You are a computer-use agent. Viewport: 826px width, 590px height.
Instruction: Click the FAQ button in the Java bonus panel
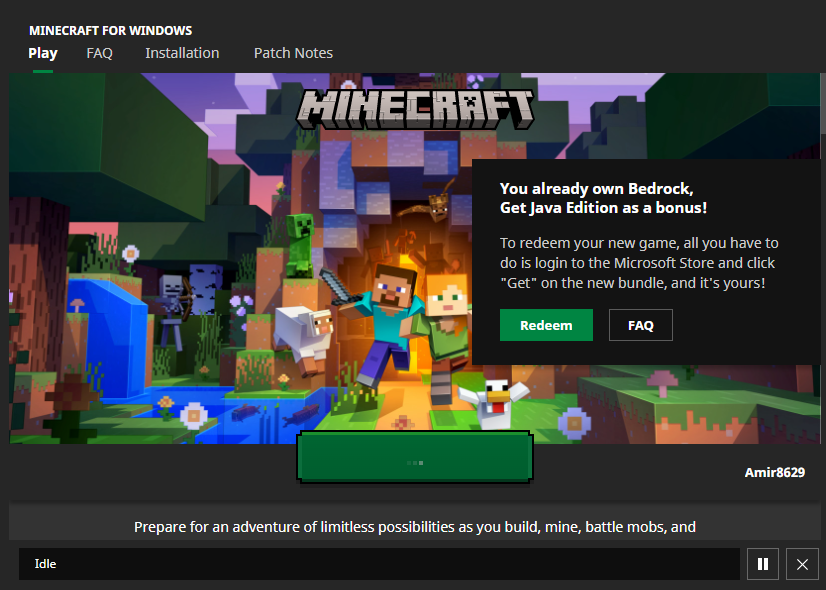(641, 325)
